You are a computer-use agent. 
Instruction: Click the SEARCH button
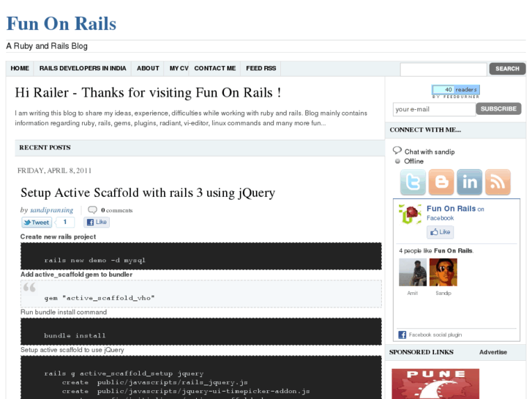pos(507,69)
